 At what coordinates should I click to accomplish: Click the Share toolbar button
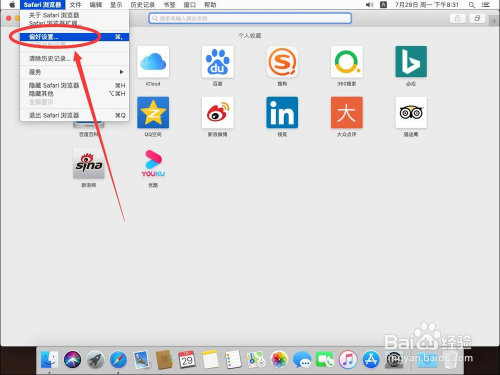point(458,18)
